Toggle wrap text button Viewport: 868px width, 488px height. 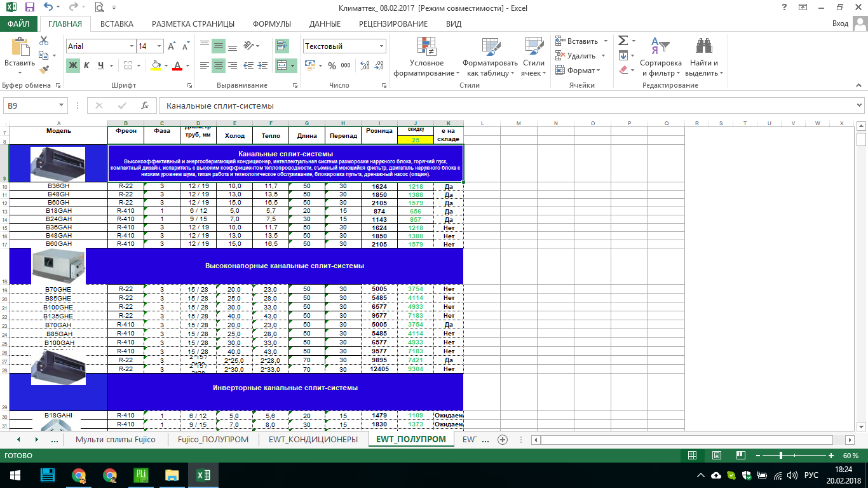tap(282, 46)
